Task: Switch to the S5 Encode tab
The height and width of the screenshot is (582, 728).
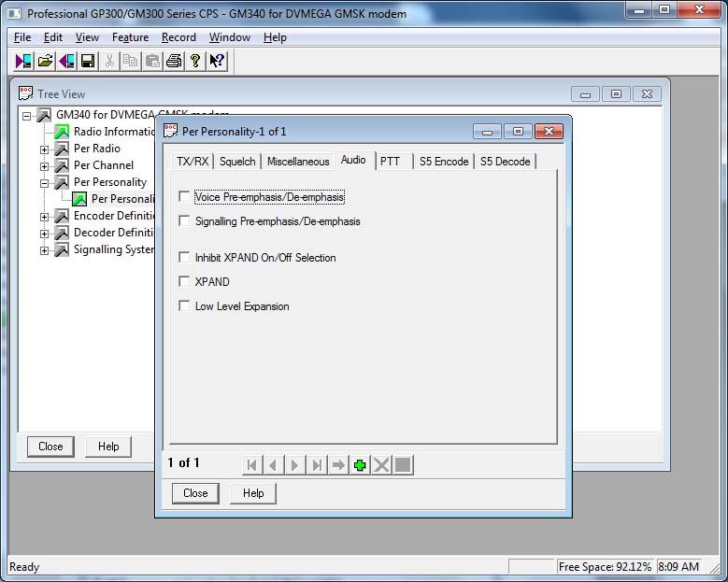Action: pyautogui.click(x=444, y=162)
